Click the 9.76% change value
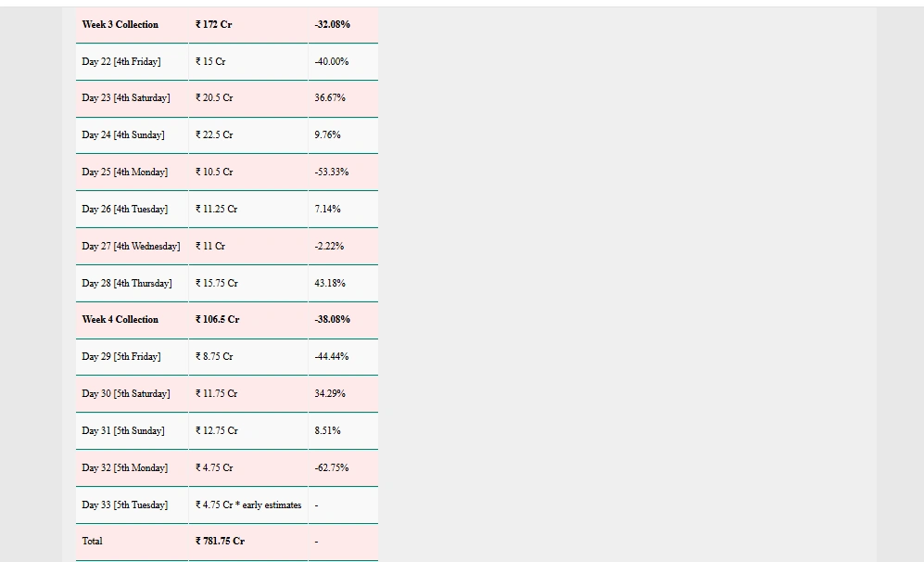Screen dimensions: 924x562 327,135
